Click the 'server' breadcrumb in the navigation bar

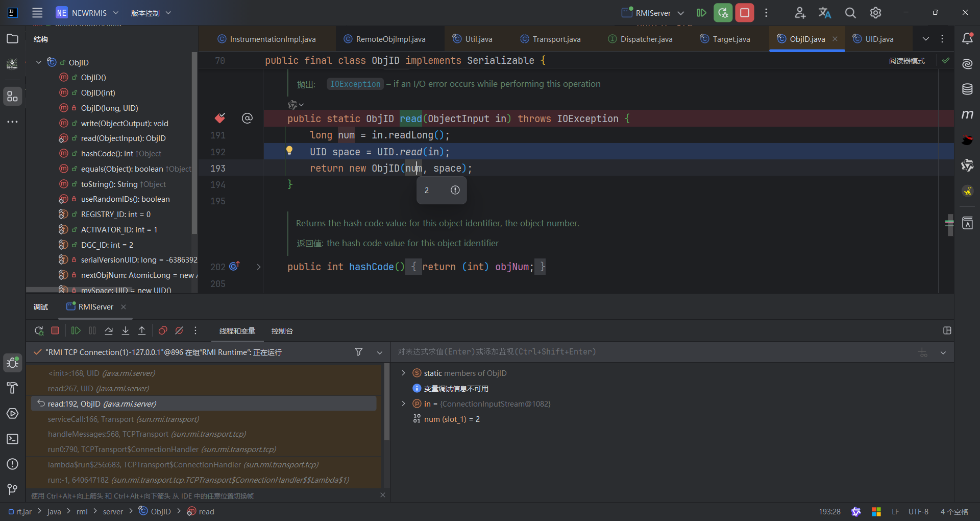113,512
